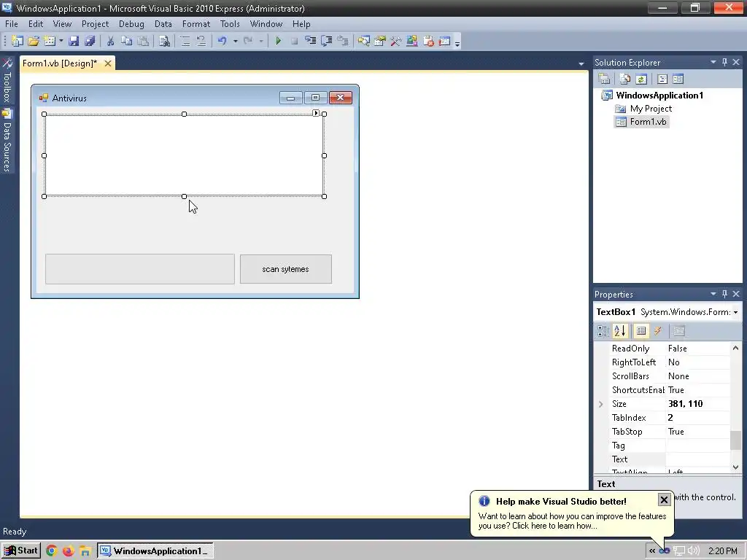Open the Object Browser toolbar icon
Viewport: 747px width, 560px height.
tap(412, 41)
